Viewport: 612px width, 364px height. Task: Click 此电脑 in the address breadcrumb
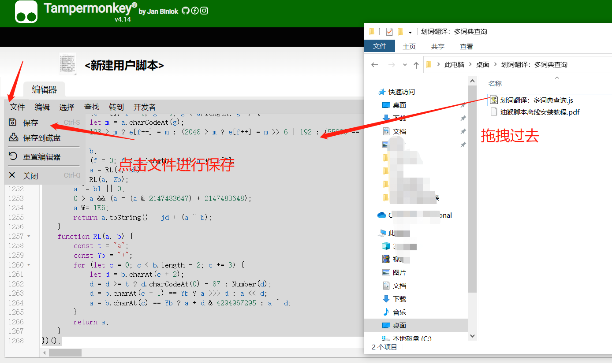tap(454, 64)
